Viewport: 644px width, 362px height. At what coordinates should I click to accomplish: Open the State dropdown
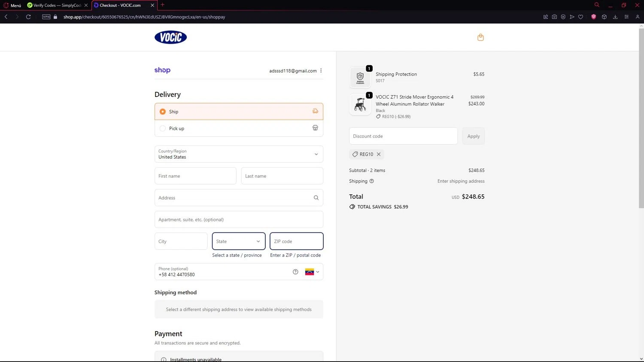(x=239, y=241)
